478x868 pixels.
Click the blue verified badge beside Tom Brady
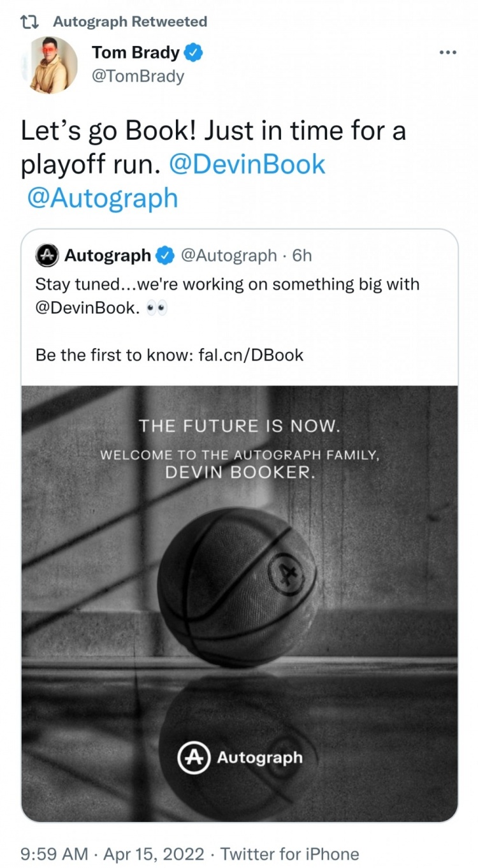[x=194, y=53]
